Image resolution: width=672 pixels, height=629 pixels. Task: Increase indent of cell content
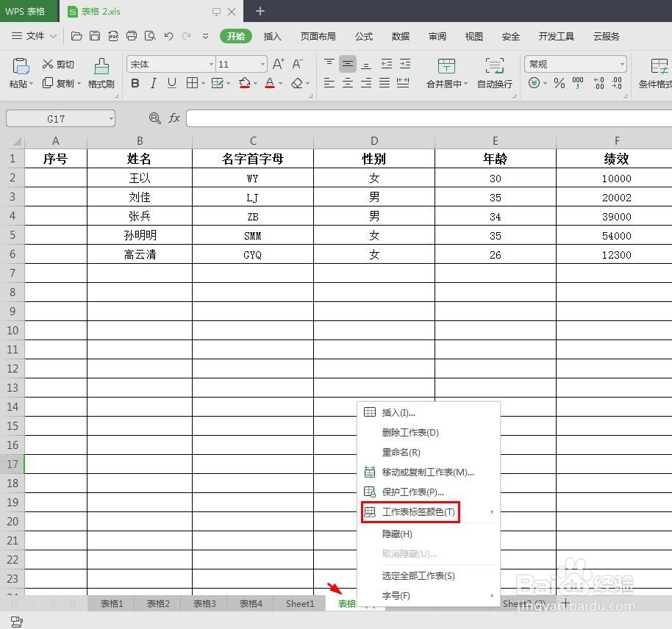[405, 64]
